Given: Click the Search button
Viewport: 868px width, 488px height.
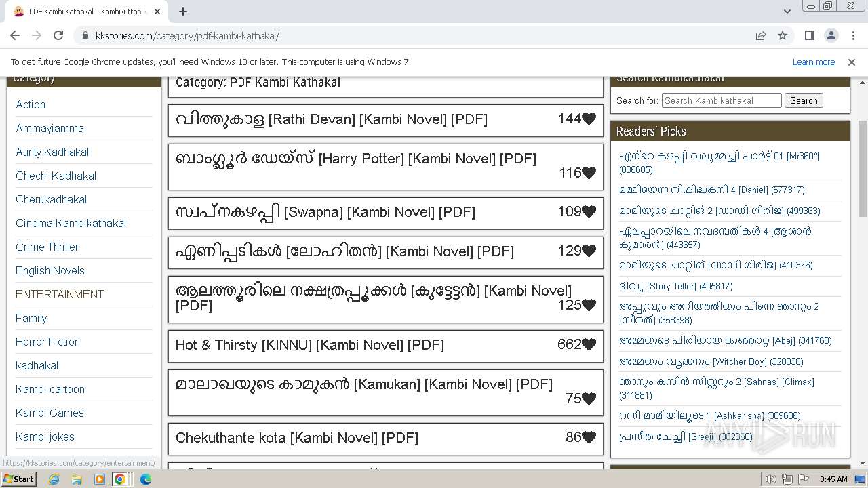Looking at the screenshot, I should point(804,100).
